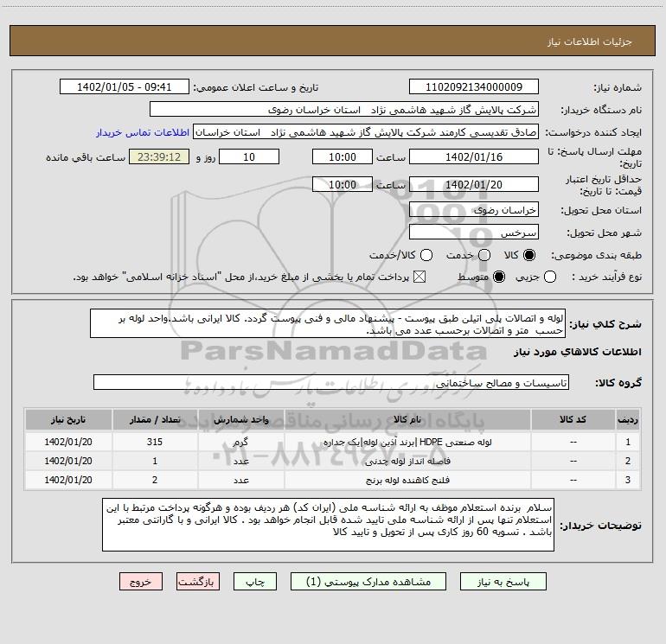This screenshot has width=666, height=644.
Task: Click the announcement date field 1402/01/05 - 09:41
Action: point(124,87)
